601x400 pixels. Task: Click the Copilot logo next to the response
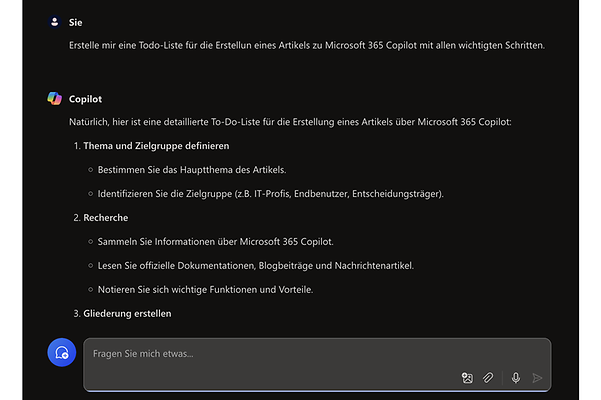point(54,99)
